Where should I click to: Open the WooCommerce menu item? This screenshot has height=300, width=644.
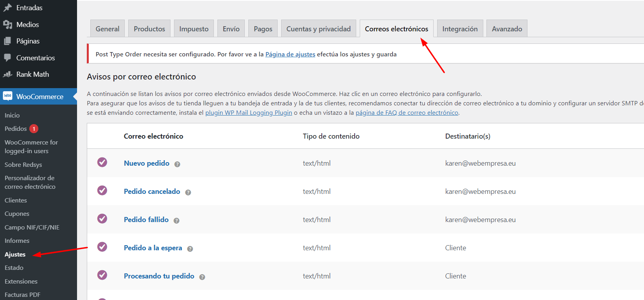(x=38, y=96)
